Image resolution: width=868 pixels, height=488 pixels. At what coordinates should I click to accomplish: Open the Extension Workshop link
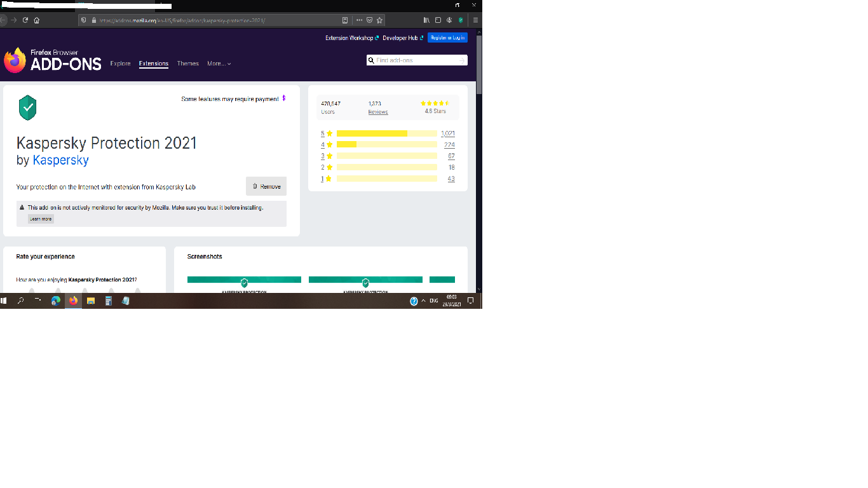pos(352,38)
